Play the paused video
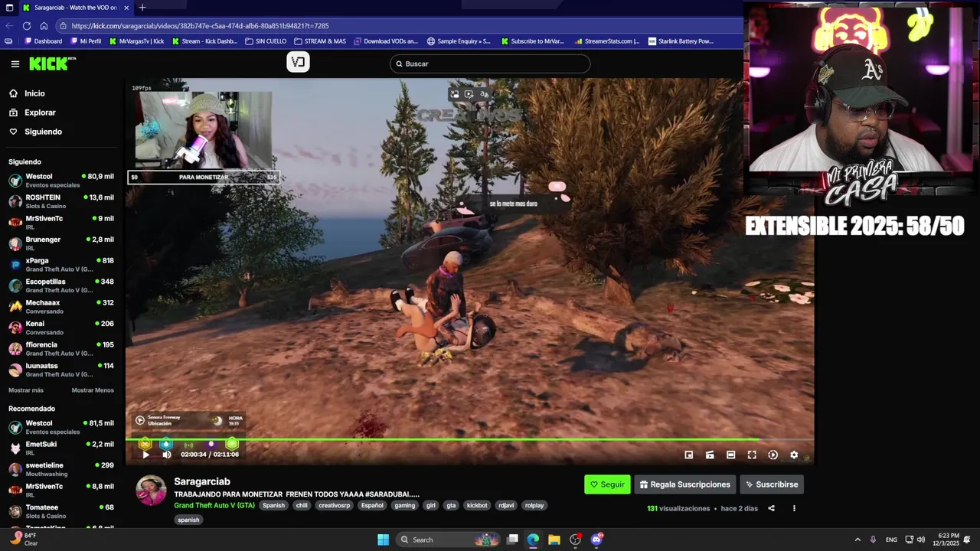 [145, 455]
